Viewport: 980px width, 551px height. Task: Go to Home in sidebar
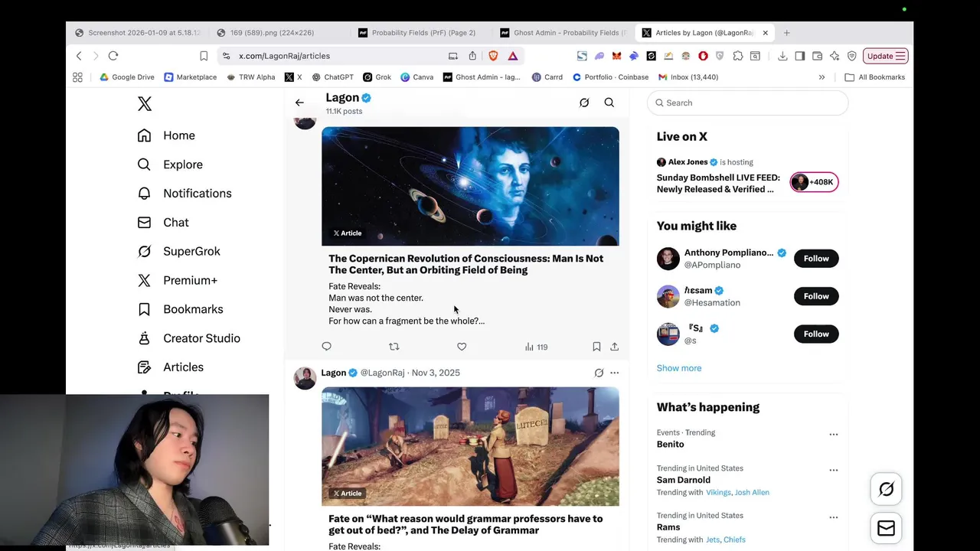[166, 135]
